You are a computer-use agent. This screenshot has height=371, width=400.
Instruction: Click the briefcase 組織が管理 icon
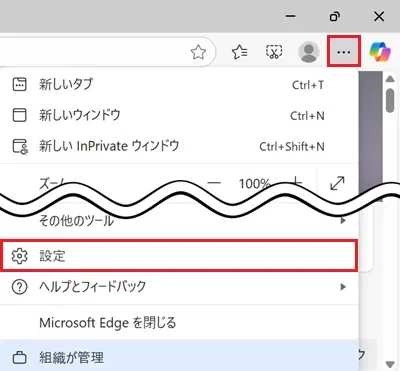tap(20, 358)
